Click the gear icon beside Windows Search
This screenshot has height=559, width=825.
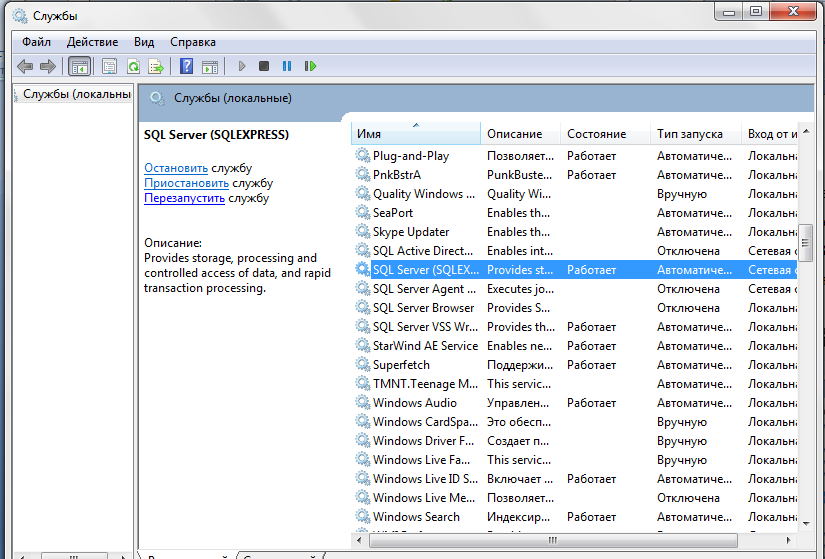tap(363, 516)
